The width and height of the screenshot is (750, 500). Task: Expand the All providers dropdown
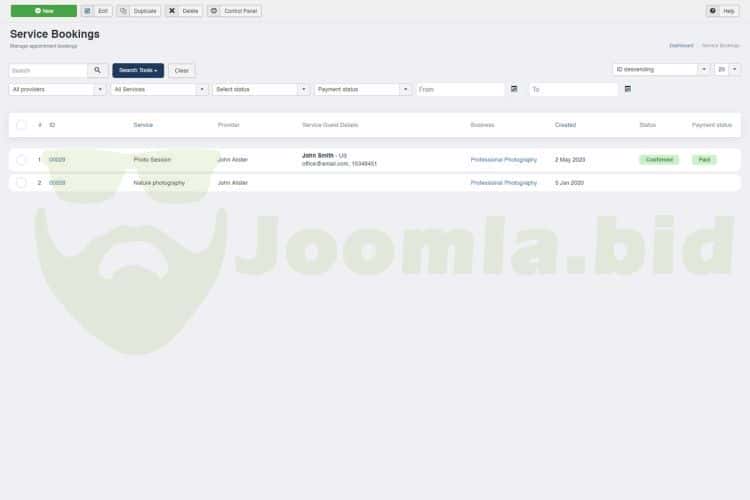pos(58,89)
